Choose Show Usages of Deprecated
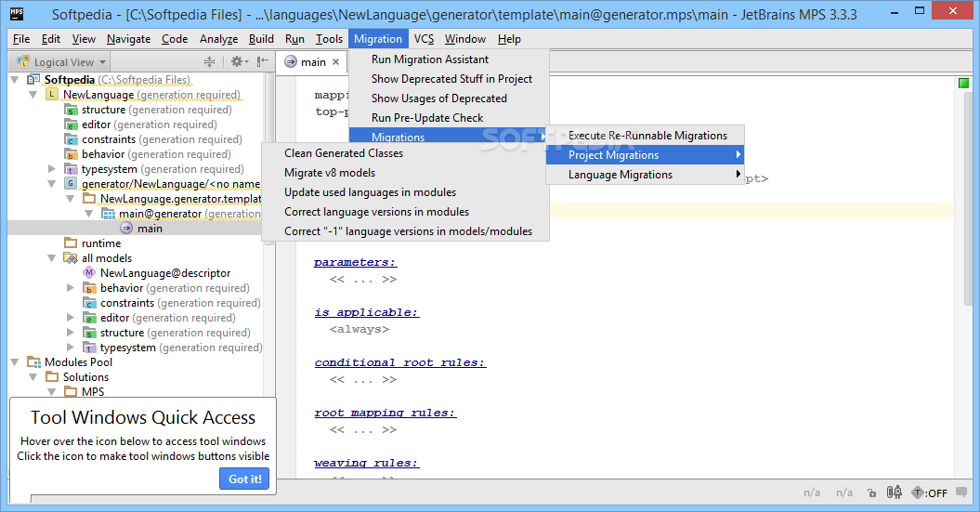 (449, 98)
